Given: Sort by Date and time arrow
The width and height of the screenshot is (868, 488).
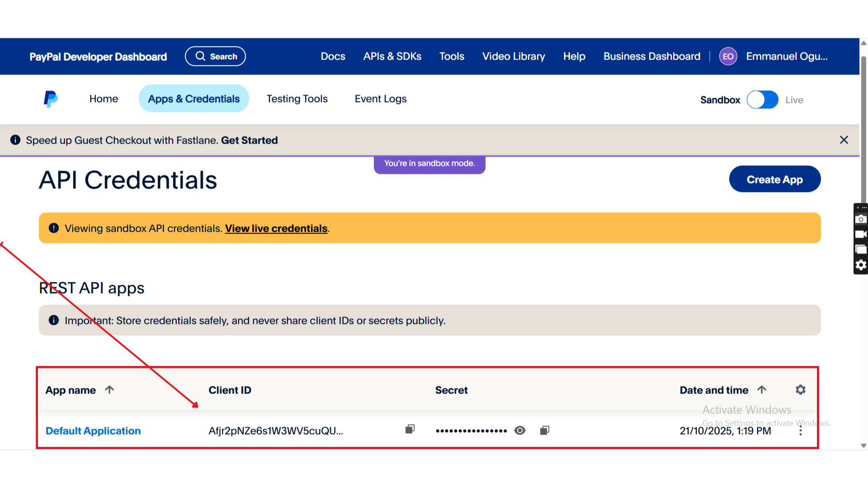Looking at the screenshot, I should tap(762, 390).
